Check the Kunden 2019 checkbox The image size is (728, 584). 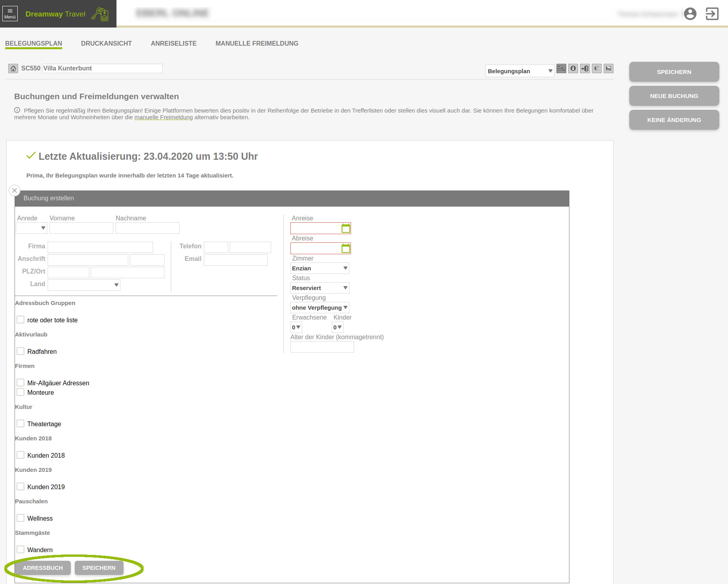click(x=20, y=486)
